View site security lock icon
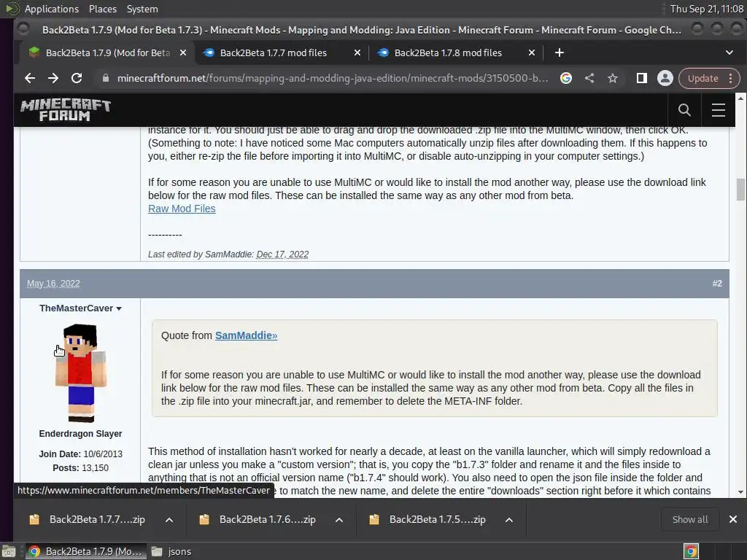 click(x=106, y=78)
